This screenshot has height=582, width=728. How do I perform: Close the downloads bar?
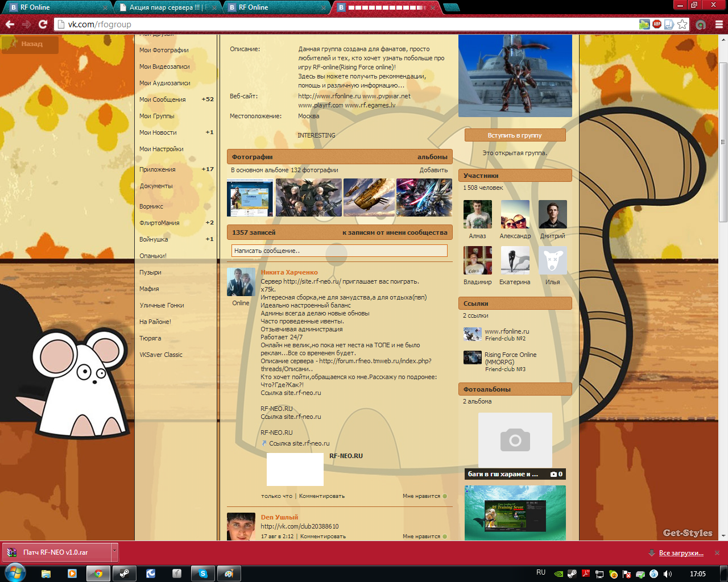[x=717, y=552]
